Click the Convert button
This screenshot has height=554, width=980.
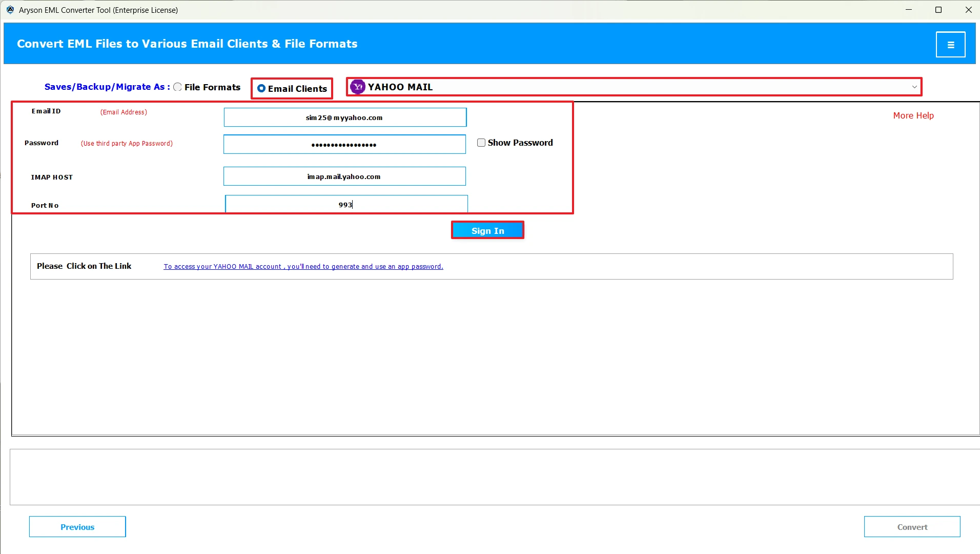912,527
